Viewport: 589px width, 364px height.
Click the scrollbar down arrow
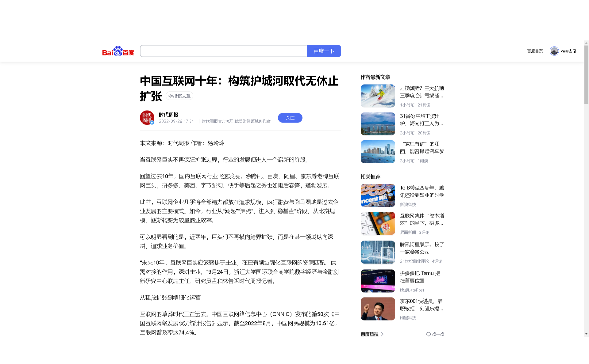(x=586, y=334)
